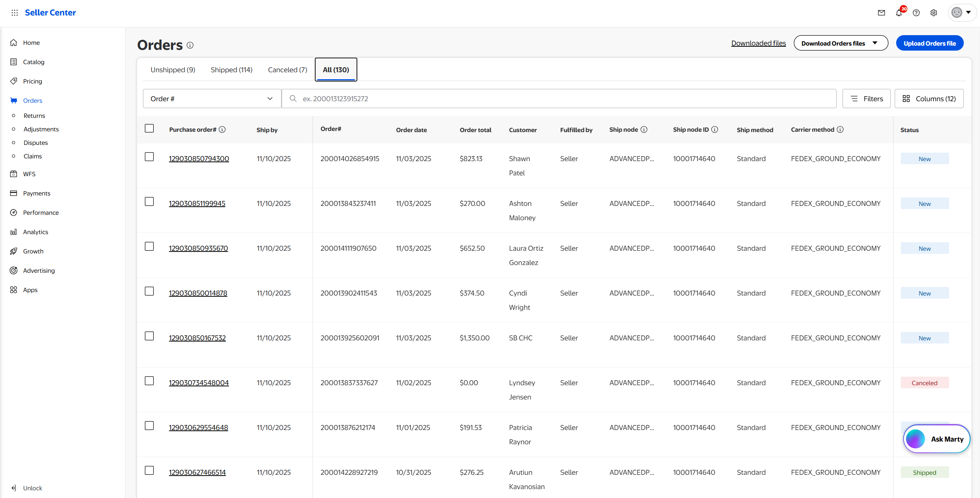Switch to the Canceled (7) tab
Viewport: 980px width, 498px height.
(288, 70)
